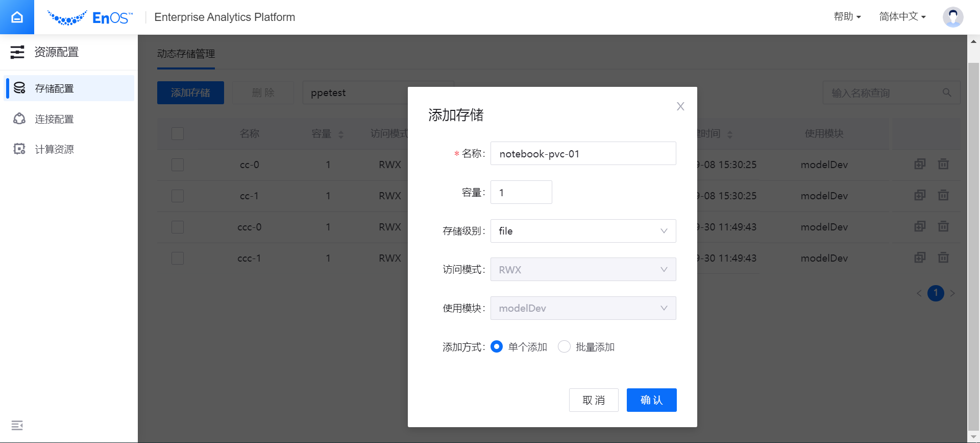Viewport: 980px width, 443px height.
Task: Click the add storage button
Action: pos(190,92)
